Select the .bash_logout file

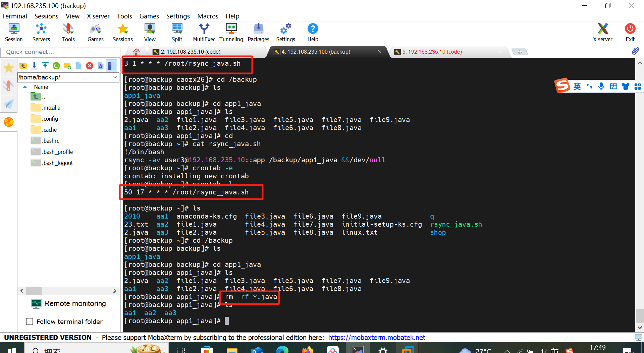tap(52, 163)
